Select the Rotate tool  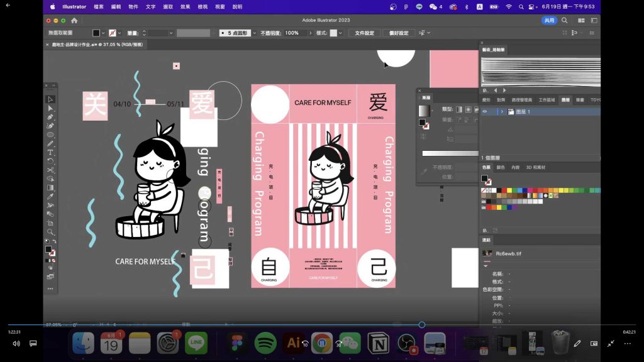(x=49, y=160)
